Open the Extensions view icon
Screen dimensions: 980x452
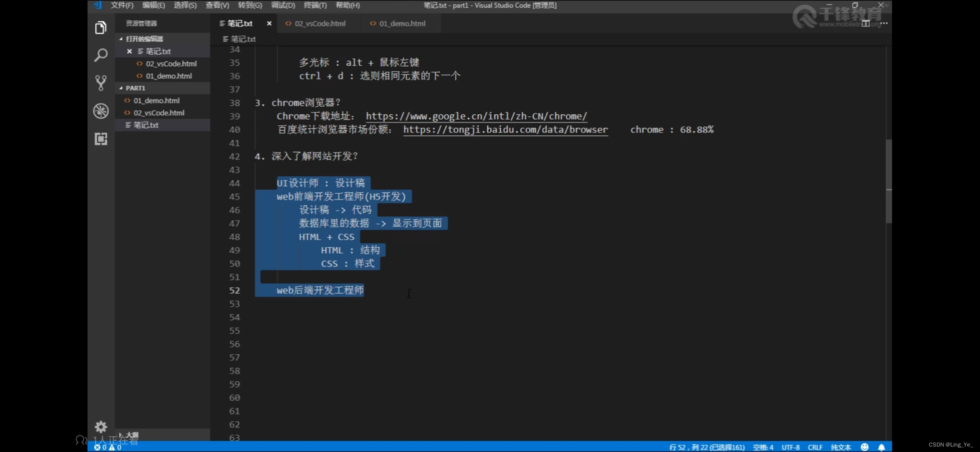tap(101, 139)
